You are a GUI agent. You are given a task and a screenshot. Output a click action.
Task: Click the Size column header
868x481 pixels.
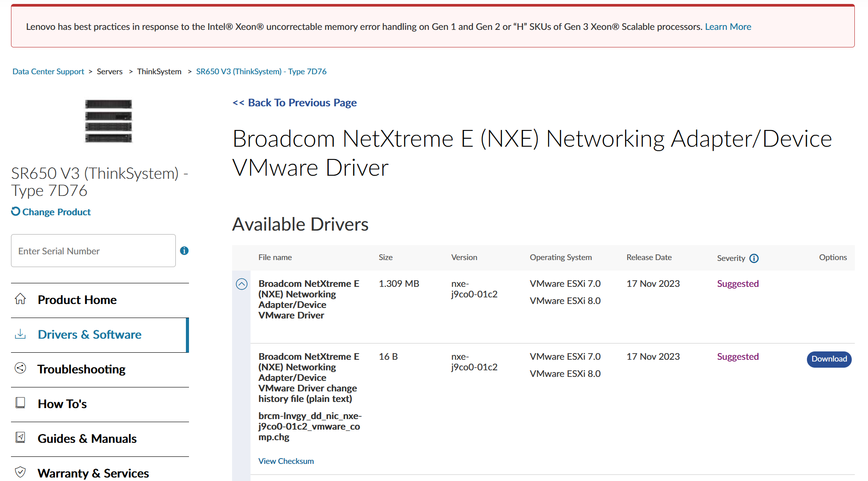point(385,257)
